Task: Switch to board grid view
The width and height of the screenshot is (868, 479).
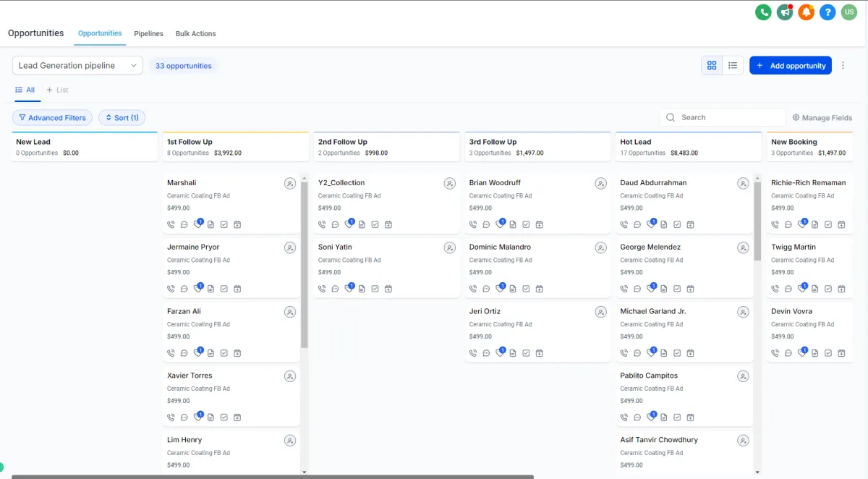Action: click(712, 66)
